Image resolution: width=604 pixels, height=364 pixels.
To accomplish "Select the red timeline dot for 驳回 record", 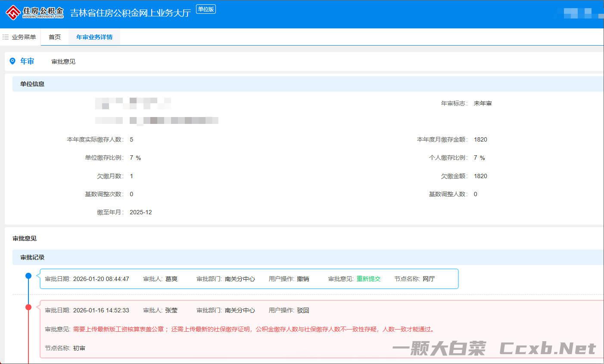I will [x=28, y=307].
